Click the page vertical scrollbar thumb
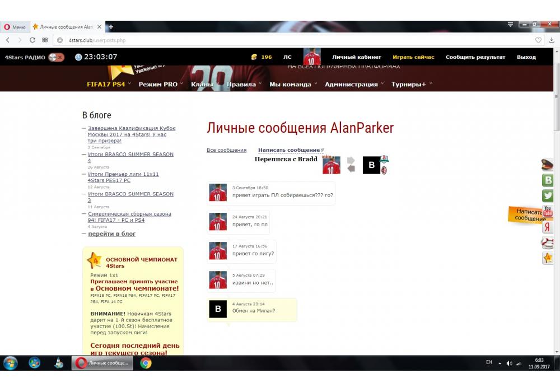Viewport: 560px width, 392px height. (x=557, y=96)
